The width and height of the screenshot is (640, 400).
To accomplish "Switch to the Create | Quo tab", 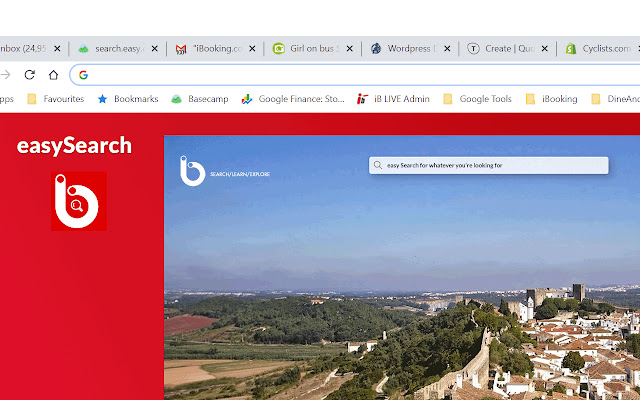I will point(508,49).
